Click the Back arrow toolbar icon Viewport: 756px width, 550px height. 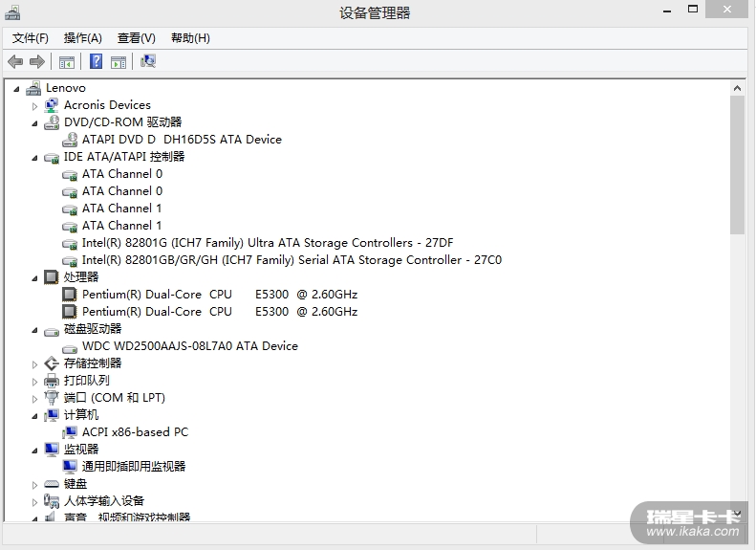point(15,61)
